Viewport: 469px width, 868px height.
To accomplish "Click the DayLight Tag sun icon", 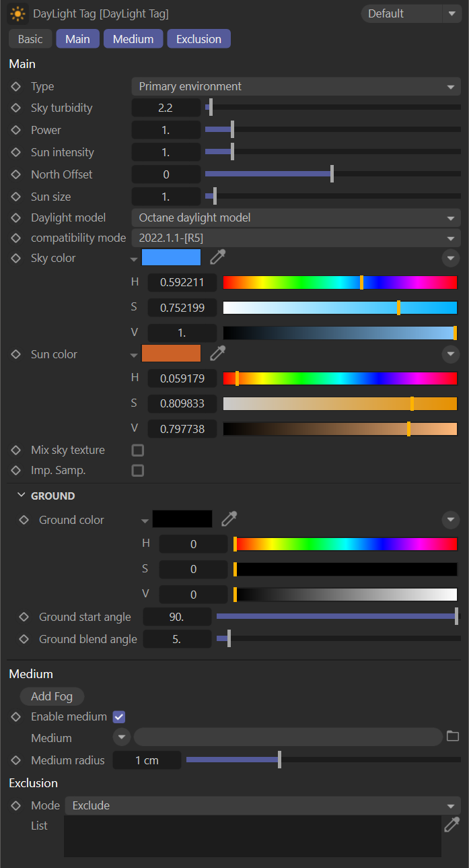I will click(x=17, y=13).
